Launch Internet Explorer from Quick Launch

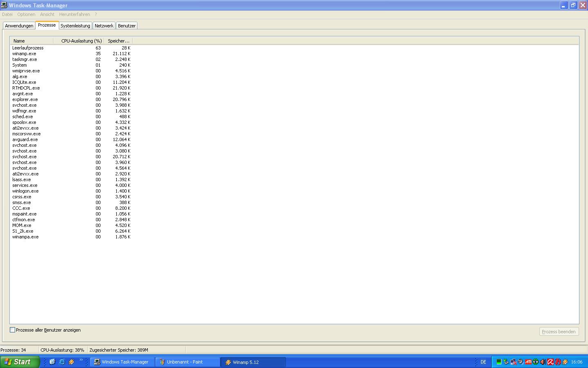coord(62,362)
